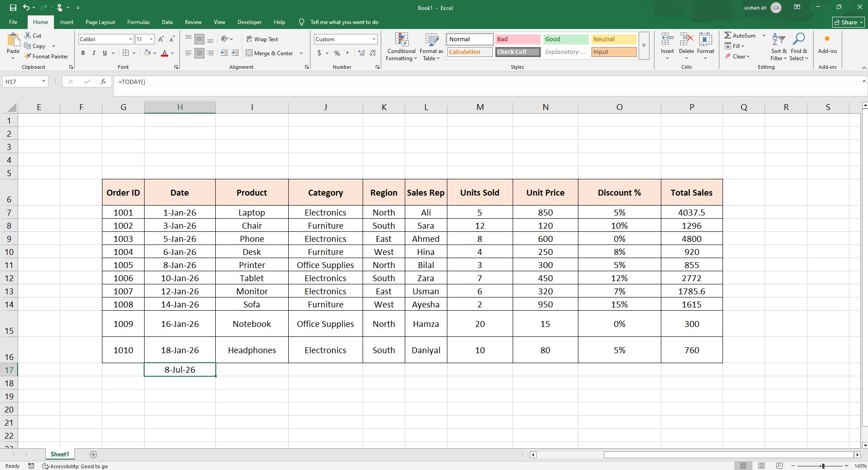This screenshot has width=868, height=470.
Task: Apply the Good cell style
Action: pos(566,39)
